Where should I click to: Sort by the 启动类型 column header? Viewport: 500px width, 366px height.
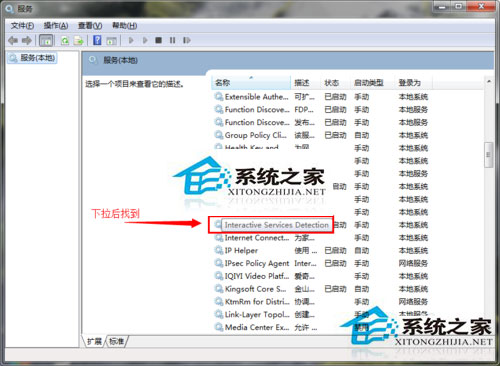pyautogui.click(x=372, y=83)
